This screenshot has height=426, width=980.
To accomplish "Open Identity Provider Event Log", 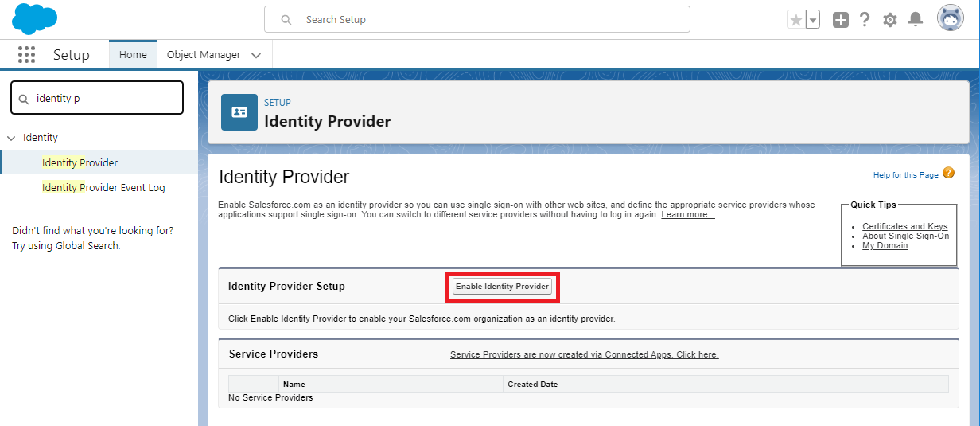I will 103,188.
